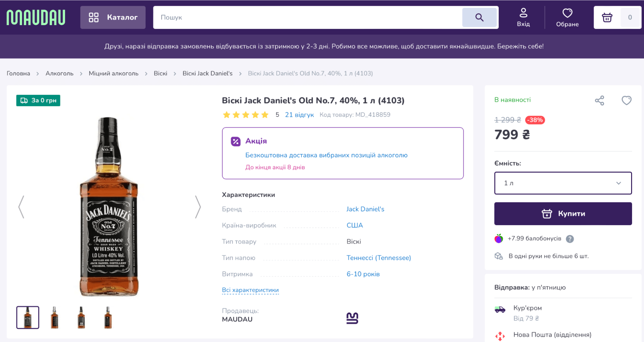Navigate to Алкоголь in the breadcrumb
The height and width of the screenshot is (342, 644).
tap(60, 73)
